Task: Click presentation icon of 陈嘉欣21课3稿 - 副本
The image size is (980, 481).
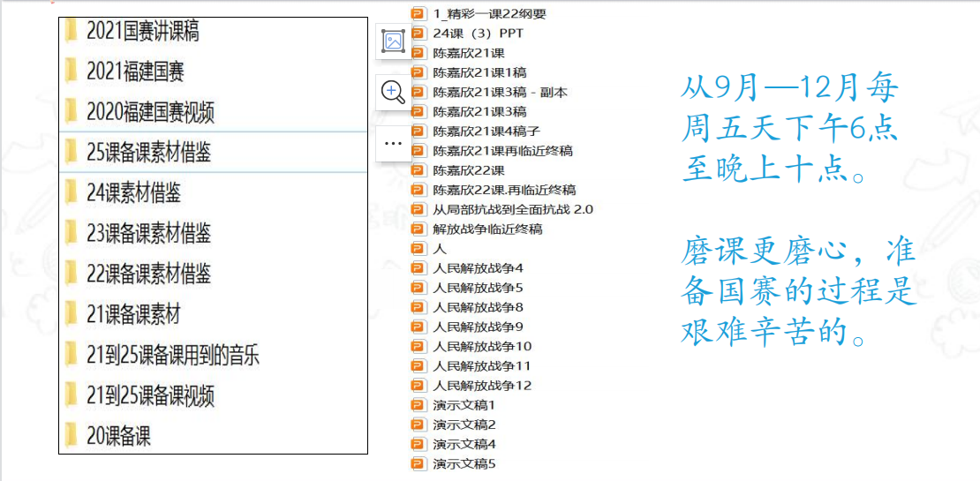Action: tap(418, 92)
